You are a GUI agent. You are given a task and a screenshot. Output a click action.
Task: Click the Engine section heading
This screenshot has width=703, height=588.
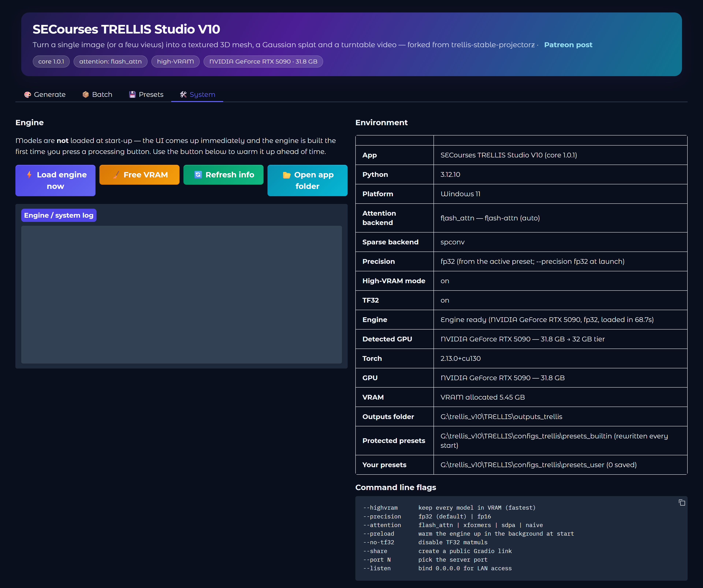[29, 123]
